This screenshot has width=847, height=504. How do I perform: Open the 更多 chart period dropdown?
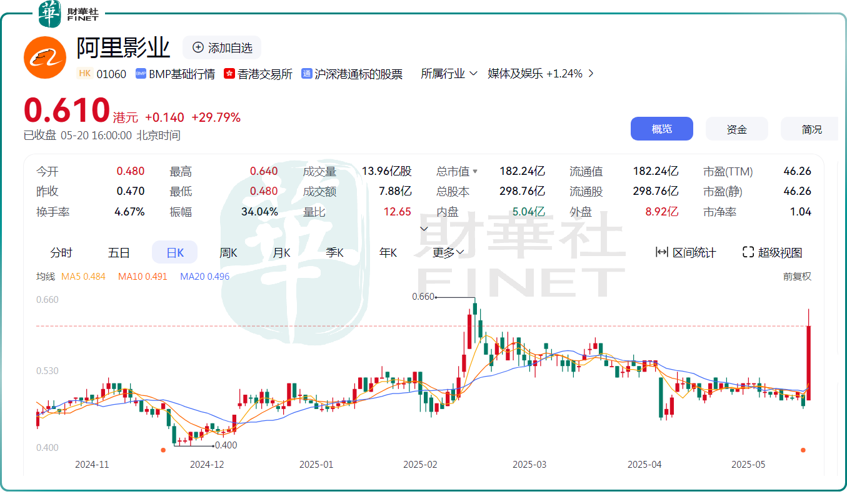448,252
